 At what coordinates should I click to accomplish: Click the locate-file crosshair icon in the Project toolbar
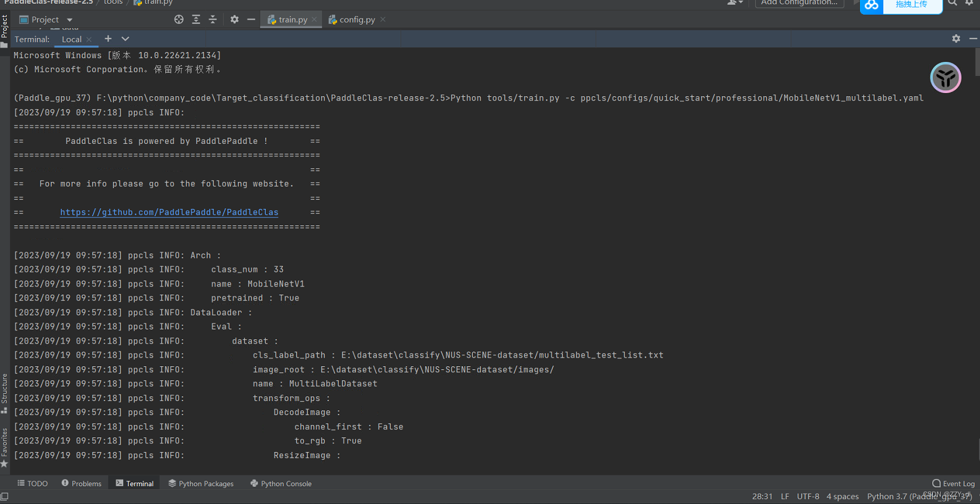pos(179,20)
